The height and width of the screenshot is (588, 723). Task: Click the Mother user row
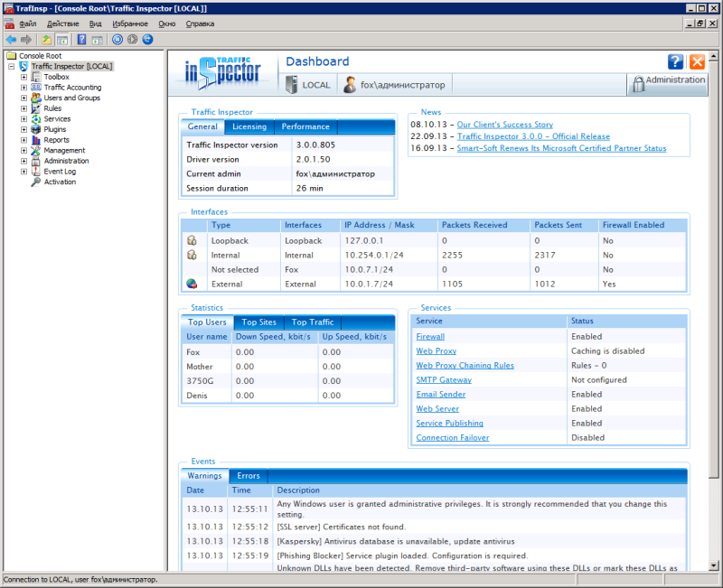click(x=288, y=367)
